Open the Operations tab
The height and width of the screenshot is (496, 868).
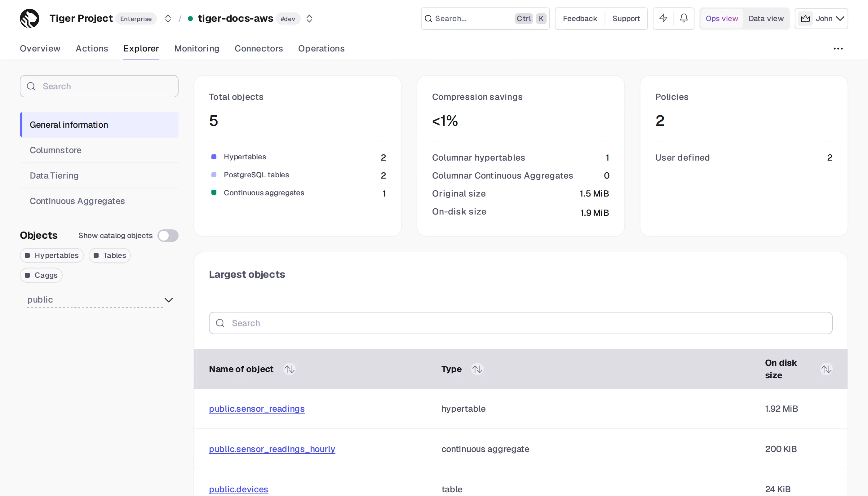pyautogui.click(x=321, y=49)
